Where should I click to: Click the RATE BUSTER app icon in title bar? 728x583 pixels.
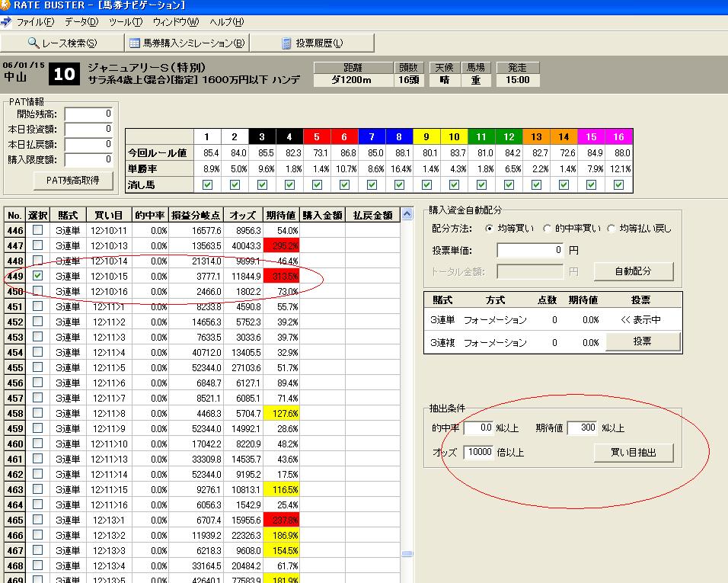coord(5,5)
